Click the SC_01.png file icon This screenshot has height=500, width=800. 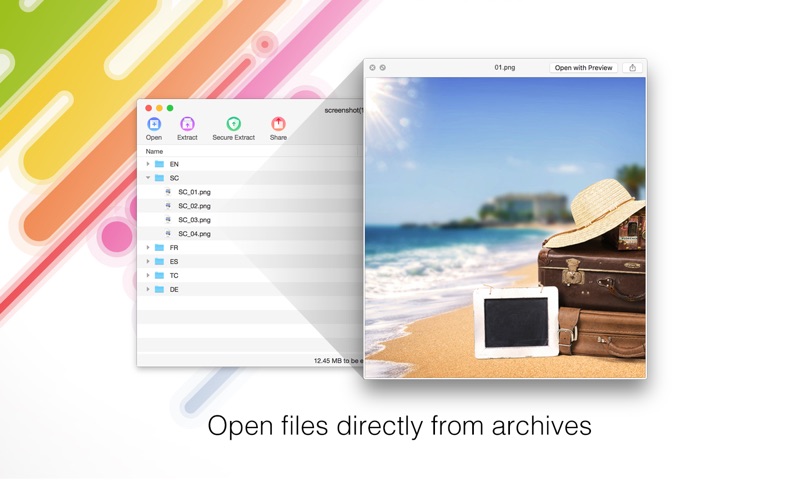pos(168,192)
